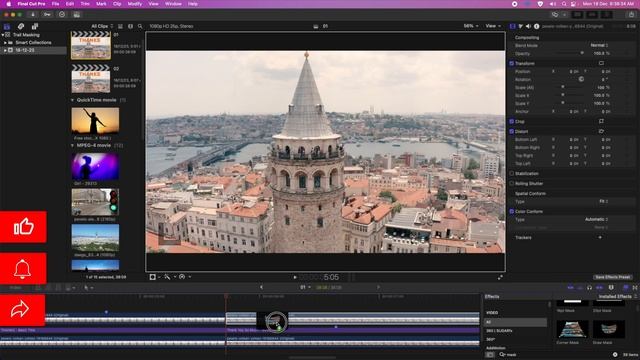Open Color Conform Type Automatic dropdown

click(x=596, y=219)
